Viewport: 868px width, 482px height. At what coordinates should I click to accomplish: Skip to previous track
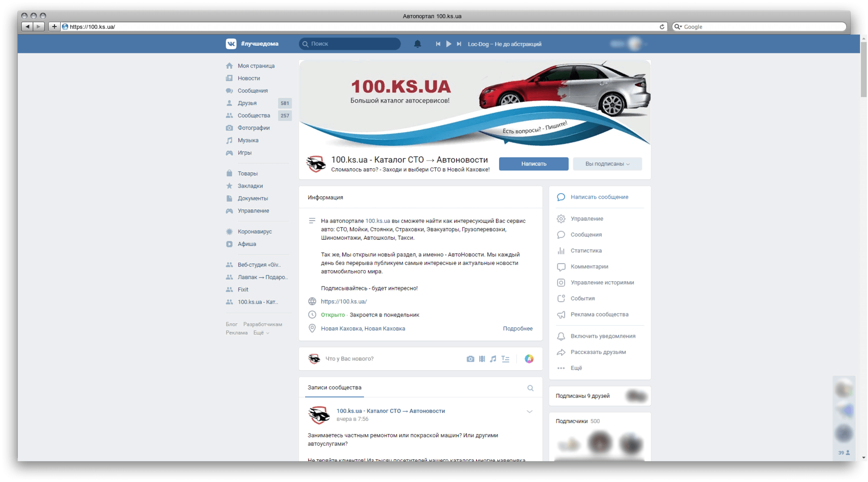[x=438, y=44]
